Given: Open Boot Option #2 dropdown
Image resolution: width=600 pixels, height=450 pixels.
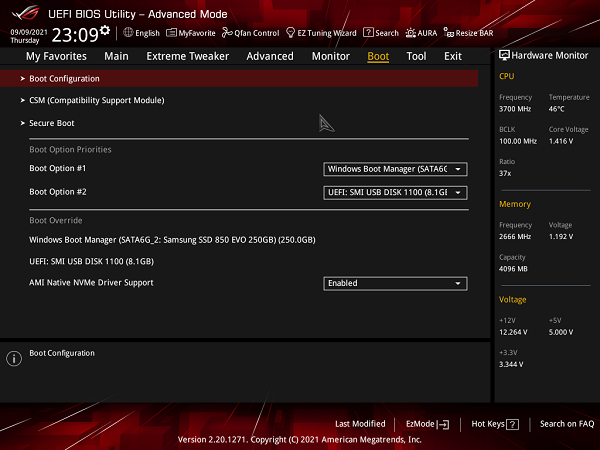Looking at the screenshot, I should (395, 192).
